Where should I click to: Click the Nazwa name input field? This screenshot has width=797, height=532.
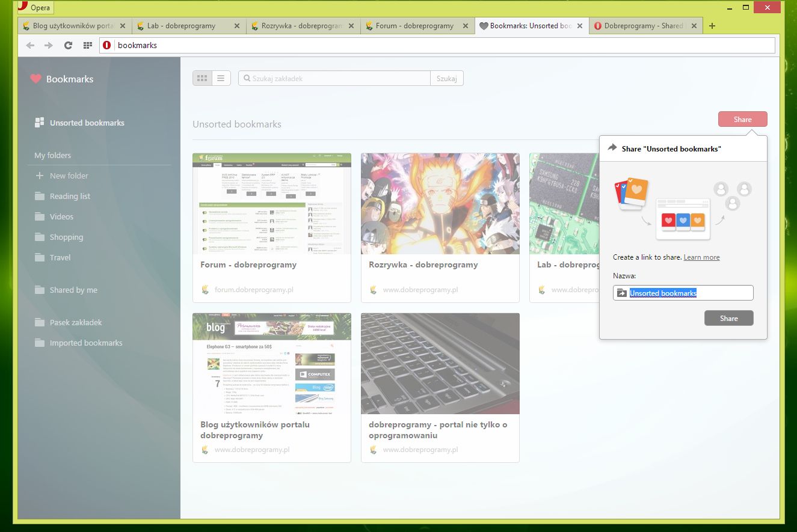(x=683, y=293)
